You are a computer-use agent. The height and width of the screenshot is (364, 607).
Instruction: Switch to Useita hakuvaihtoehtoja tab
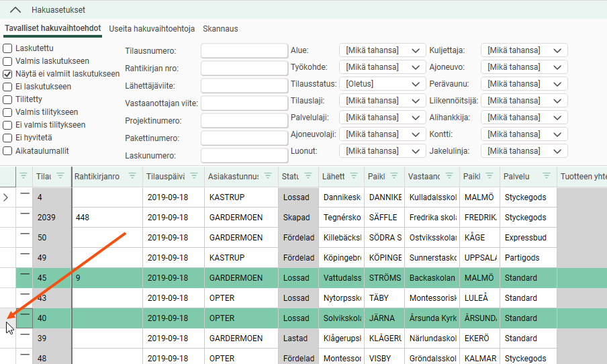click(152, 29)
